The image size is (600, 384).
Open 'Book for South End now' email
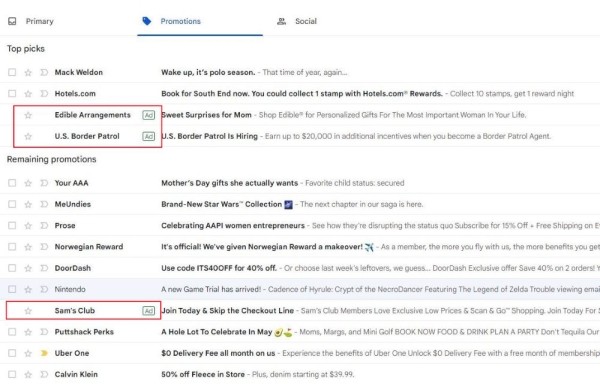302,94
